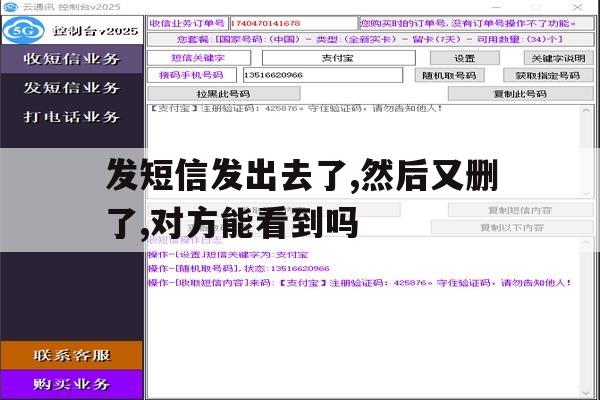Open 打电话业务 in sidebar
600x400 pixels.
[x=72, y=116]
